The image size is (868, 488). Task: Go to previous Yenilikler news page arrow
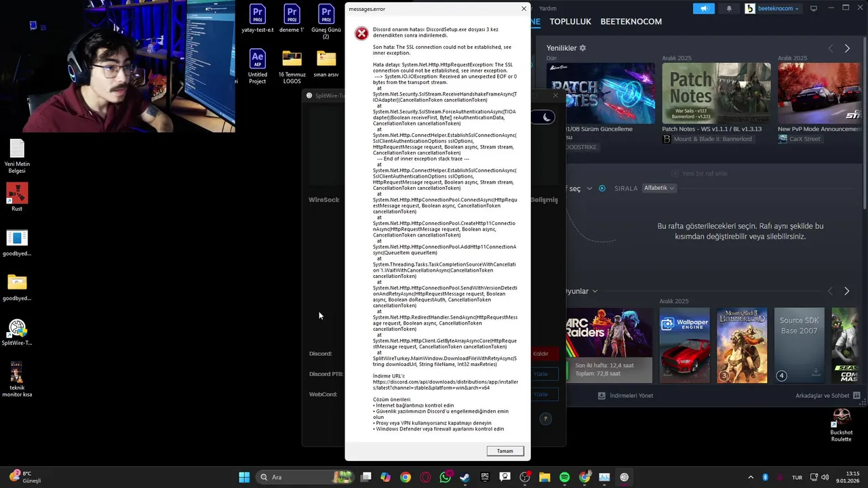pyautogui.click(x=831, y=48)
